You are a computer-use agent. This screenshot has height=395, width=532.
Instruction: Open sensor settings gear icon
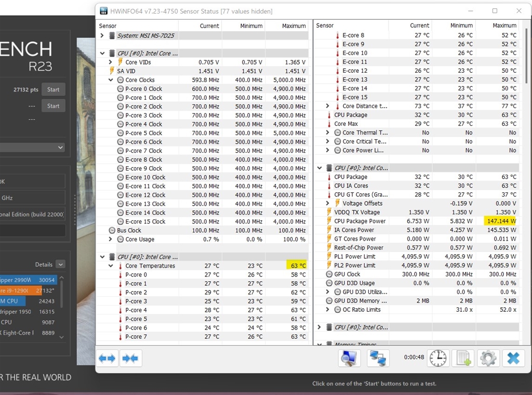(488, 358)
